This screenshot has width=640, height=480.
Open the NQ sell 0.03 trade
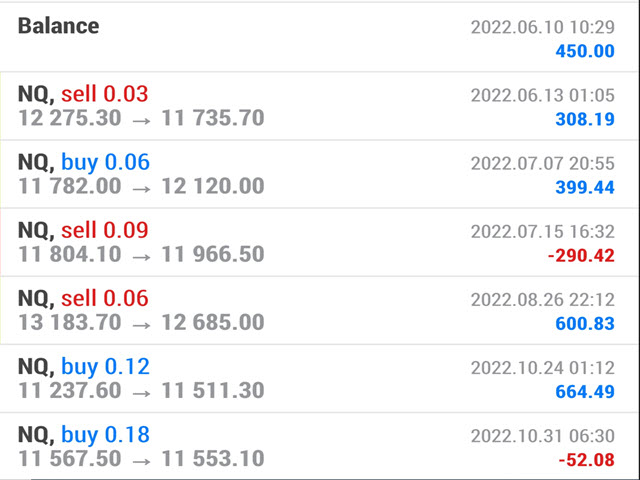(x=319, y=106)
